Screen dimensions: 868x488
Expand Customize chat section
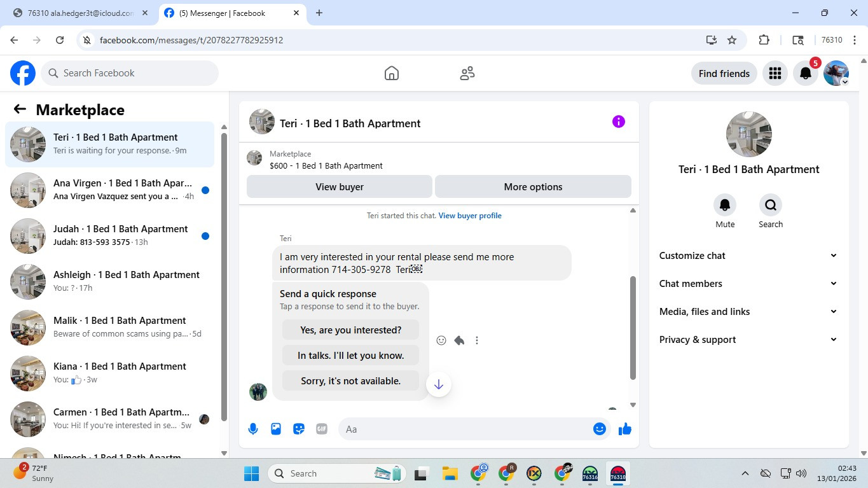coord(748,256)
